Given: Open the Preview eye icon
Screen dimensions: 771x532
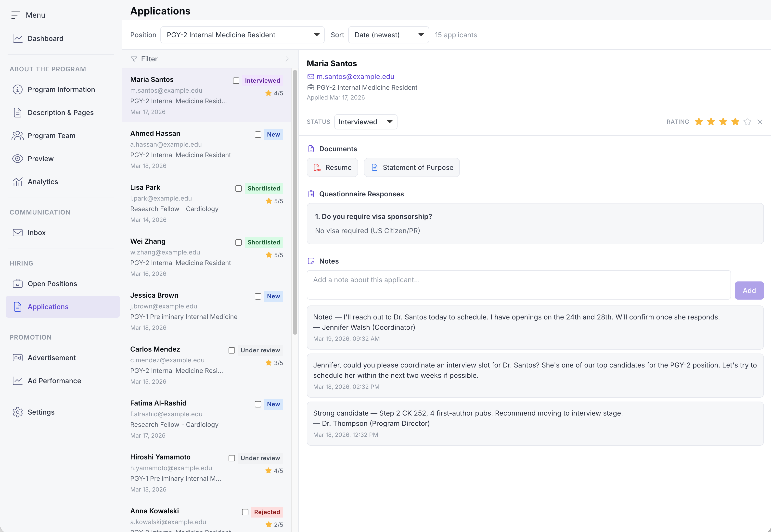Looking at the screenshot, I should click(18, 159).
